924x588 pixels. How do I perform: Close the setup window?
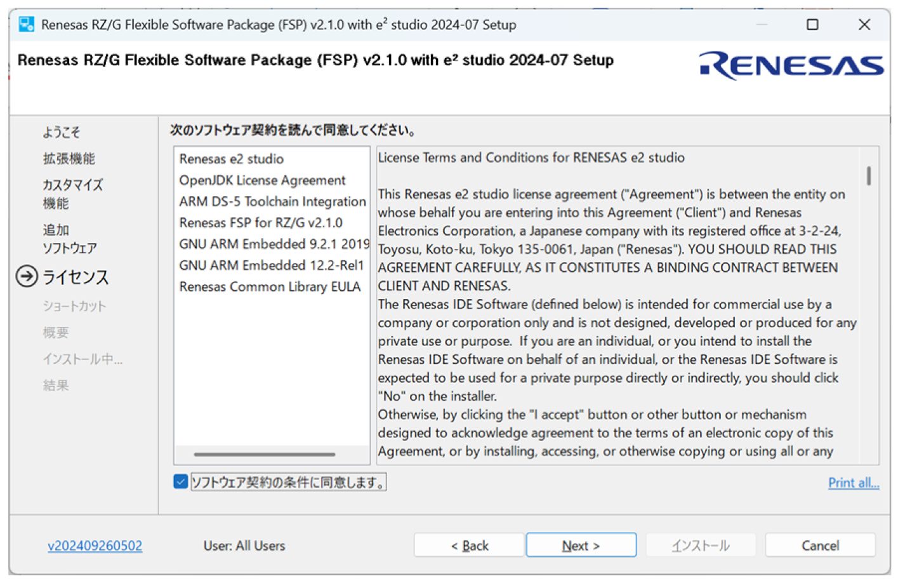tap(864, 25)
